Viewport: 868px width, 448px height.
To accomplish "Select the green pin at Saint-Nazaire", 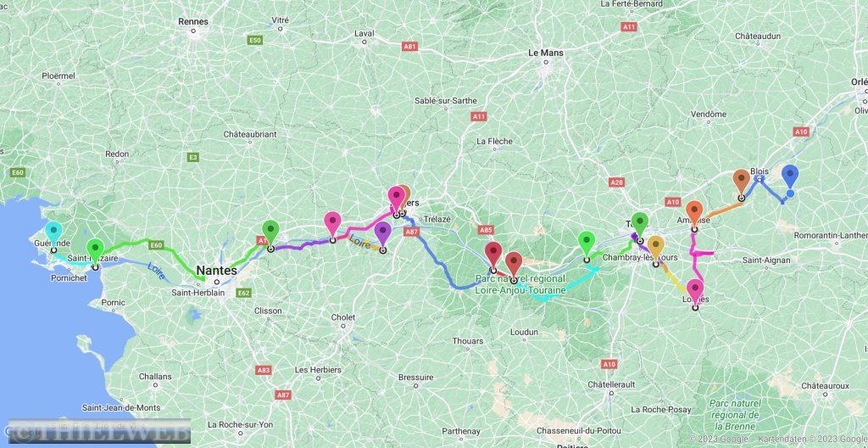I will (95, 250).
